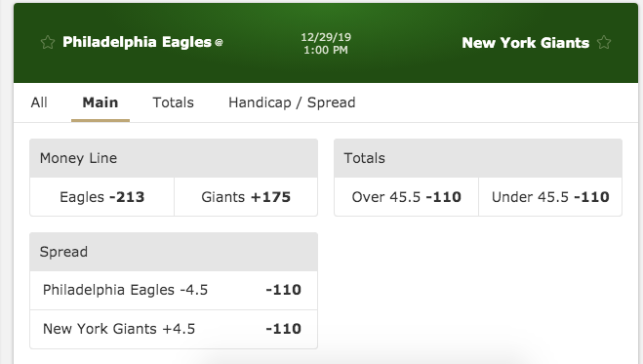The height and width of the screenshot is (364, 643).
Task: Click the 1:00 PM kickoff time
Action: click(326, 50)
